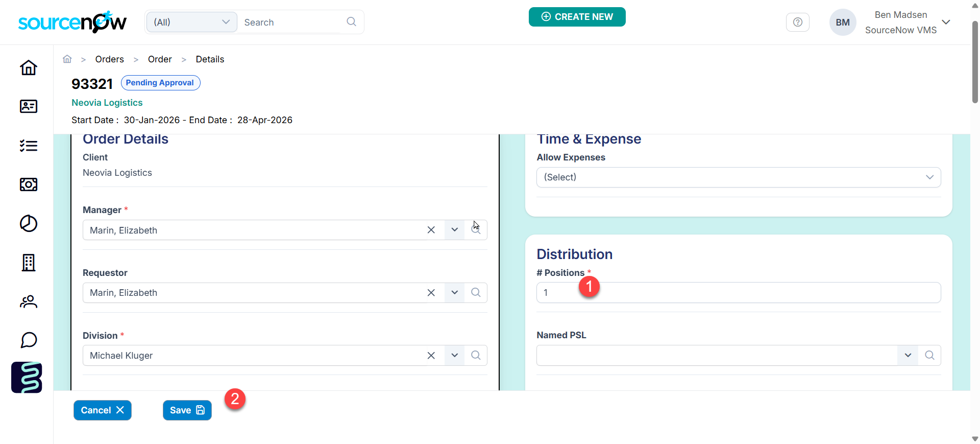Click the help question mark icon
The height and width of the screenshot is (444, 980).
coord(797,22)
